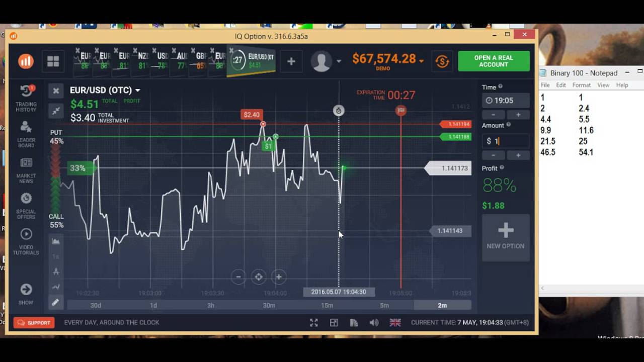The height and width of the screenshot is (362, 644).
Task: Select the pencil drawing tool
Action: 55,302
